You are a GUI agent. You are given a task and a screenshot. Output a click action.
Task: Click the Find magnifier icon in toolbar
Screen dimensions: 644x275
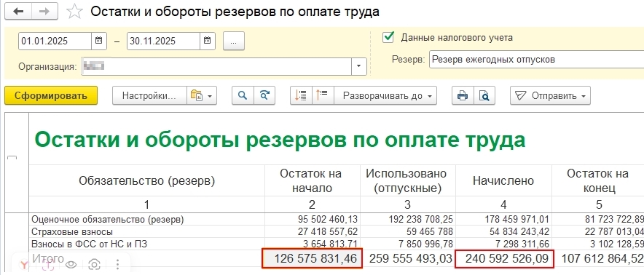pyautogui.click(x=243, y=95)
